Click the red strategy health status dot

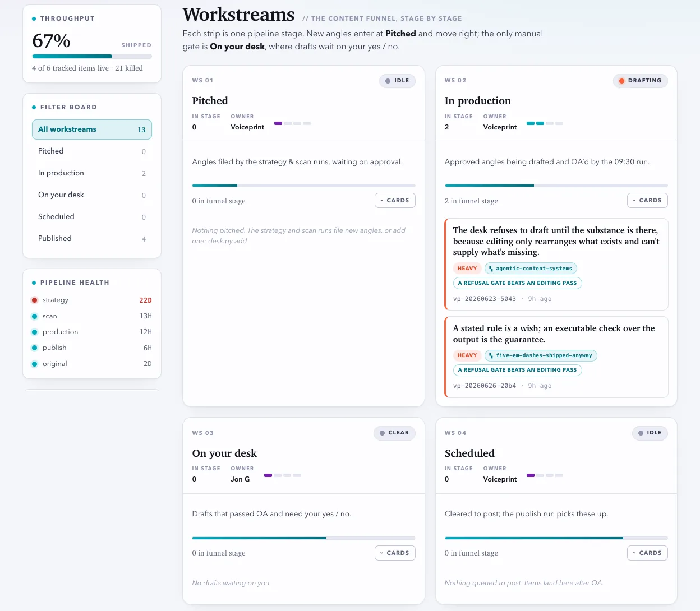coord(35,300)
